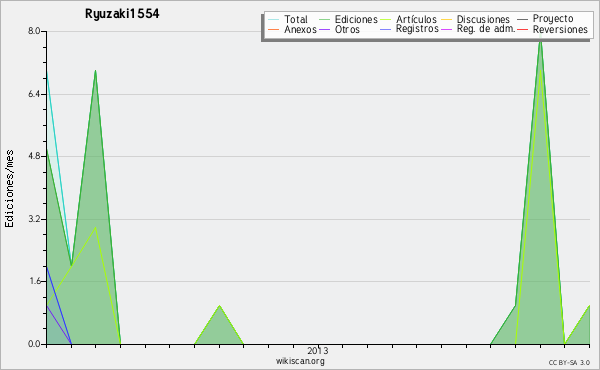Select the Discusiones legend label
The height and width of the screenshot is (370, 600).
[483, 19]
